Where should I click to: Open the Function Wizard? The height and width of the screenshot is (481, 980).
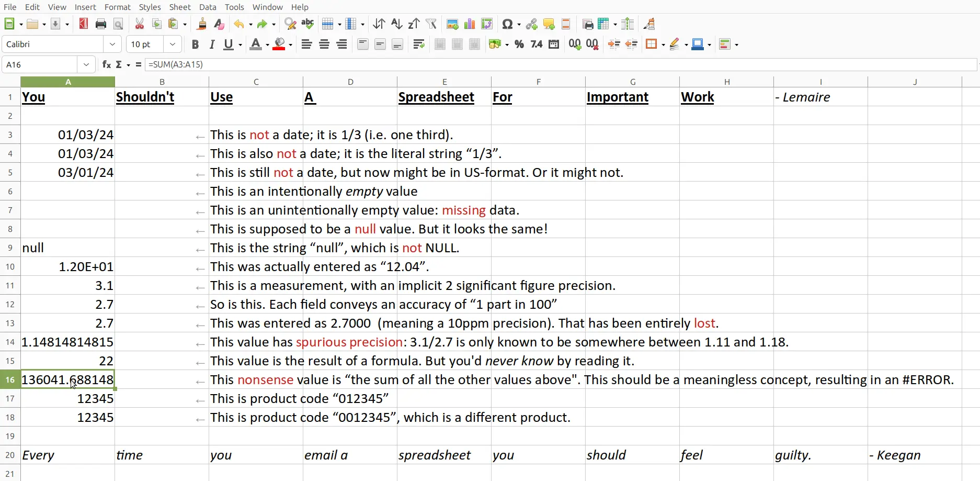(x=107, y=64)
